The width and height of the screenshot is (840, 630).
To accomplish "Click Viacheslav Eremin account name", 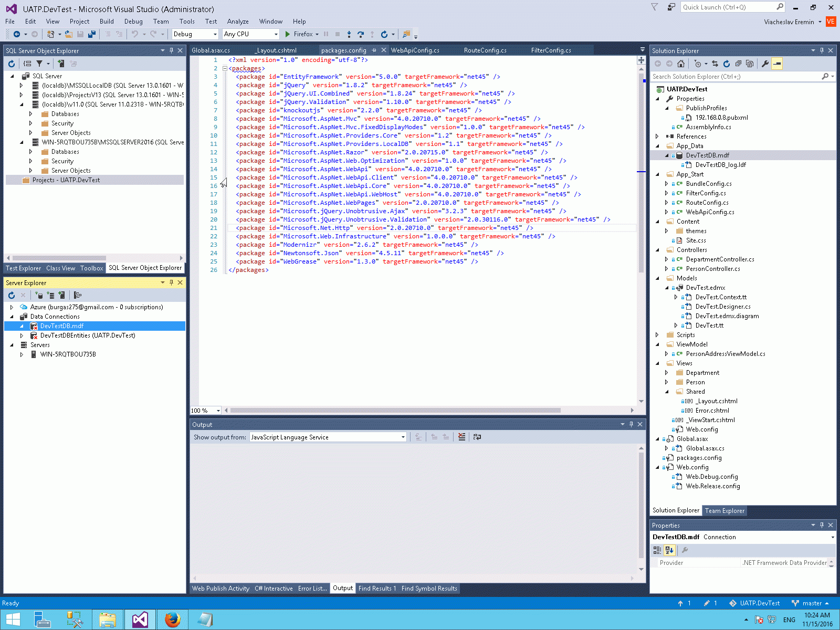I will pos(789,22).
